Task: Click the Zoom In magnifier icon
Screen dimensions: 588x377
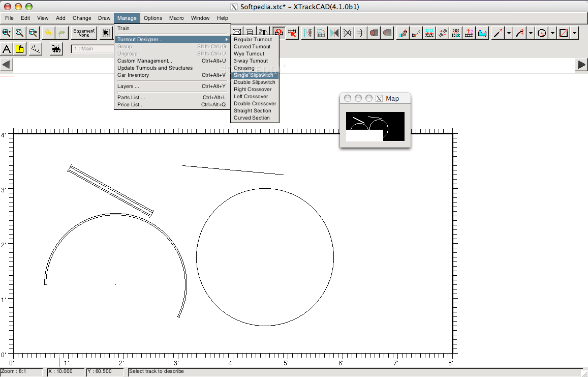Action: tap(7, 33)
